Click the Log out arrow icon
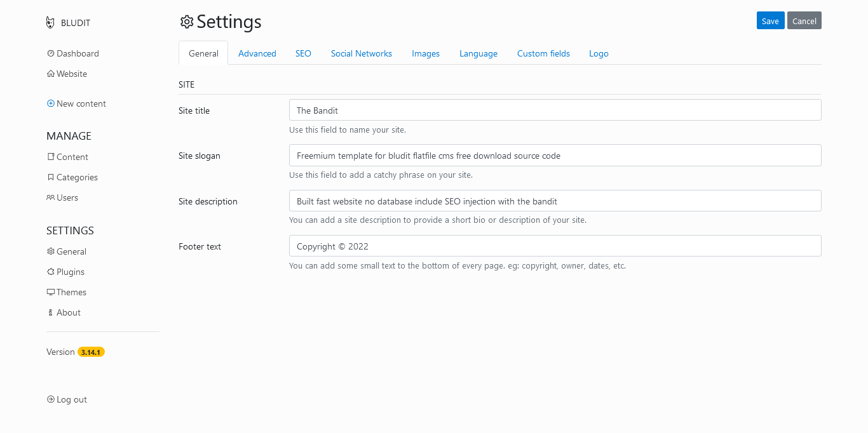Screen dimensions: 868x433 51,399
